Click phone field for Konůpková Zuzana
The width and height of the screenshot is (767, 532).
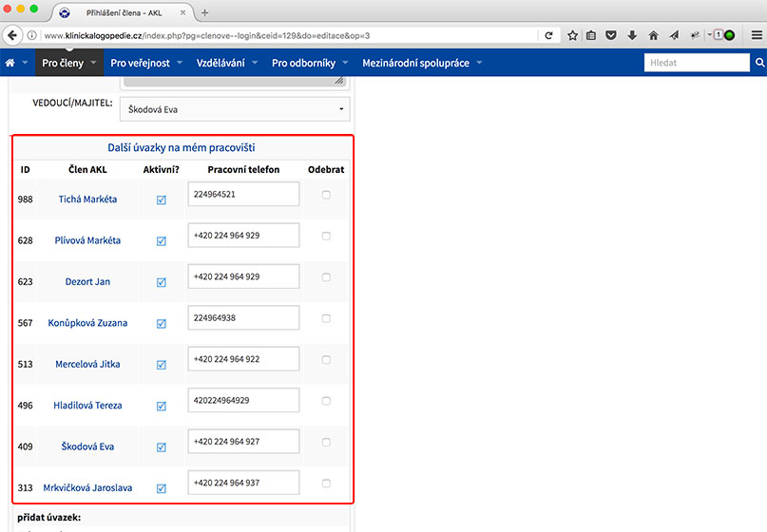pyautogui.click(x=243, y=318)
